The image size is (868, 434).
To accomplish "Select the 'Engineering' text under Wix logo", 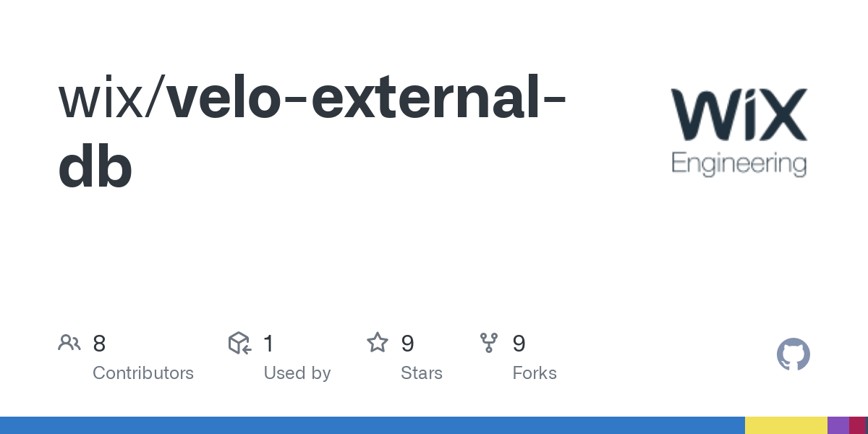I will (x=739, y=164).
